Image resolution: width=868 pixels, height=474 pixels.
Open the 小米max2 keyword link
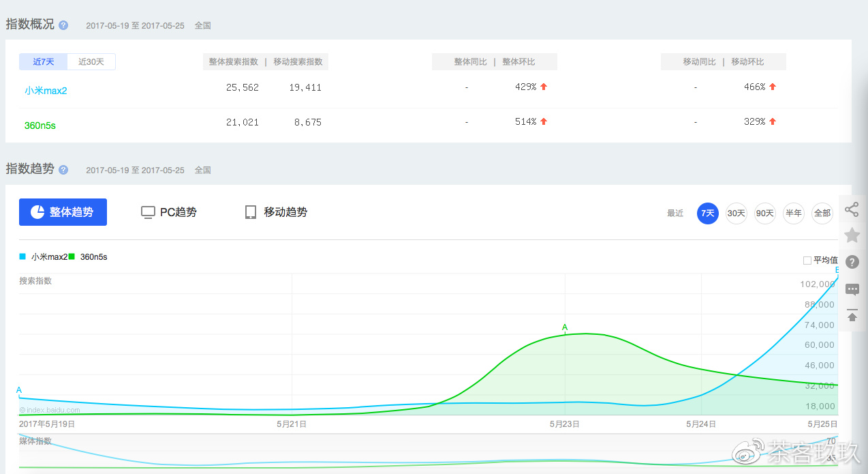(x=46, y=90)
